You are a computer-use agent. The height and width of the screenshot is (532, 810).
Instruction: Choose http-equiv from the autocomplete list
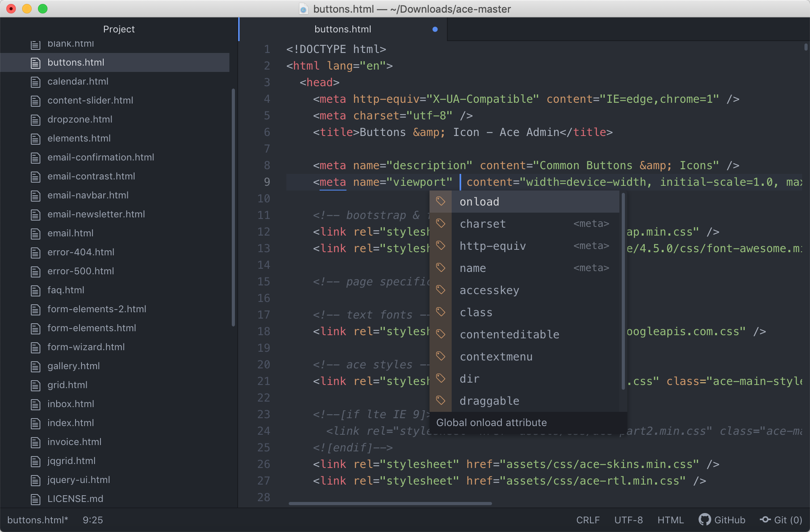[493, 246]
